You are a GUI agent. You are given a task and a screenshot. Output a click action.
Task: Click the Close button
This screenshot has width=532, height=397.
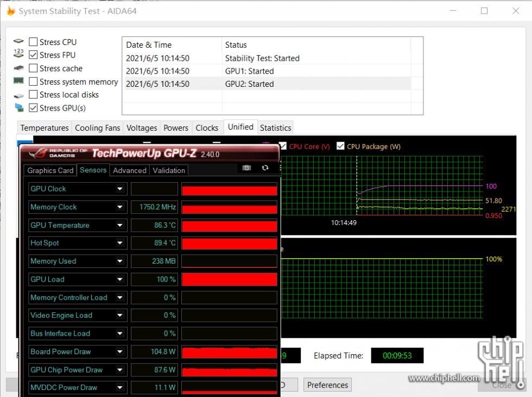tap(501, 385)
